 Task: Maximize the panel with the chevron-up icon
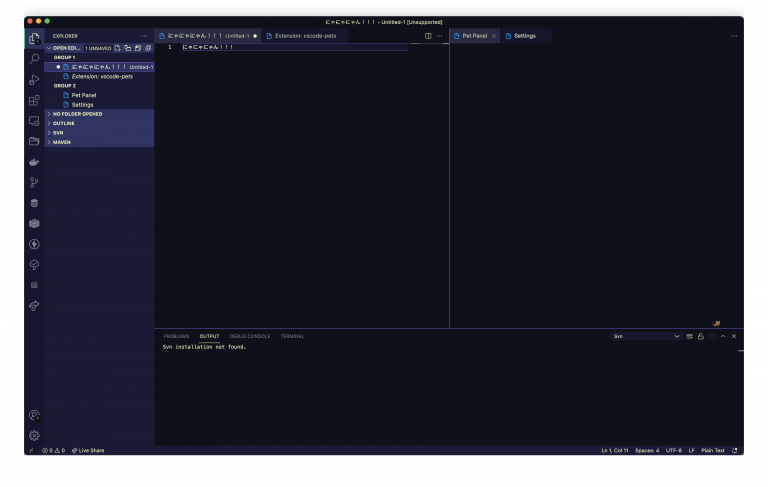723,336
